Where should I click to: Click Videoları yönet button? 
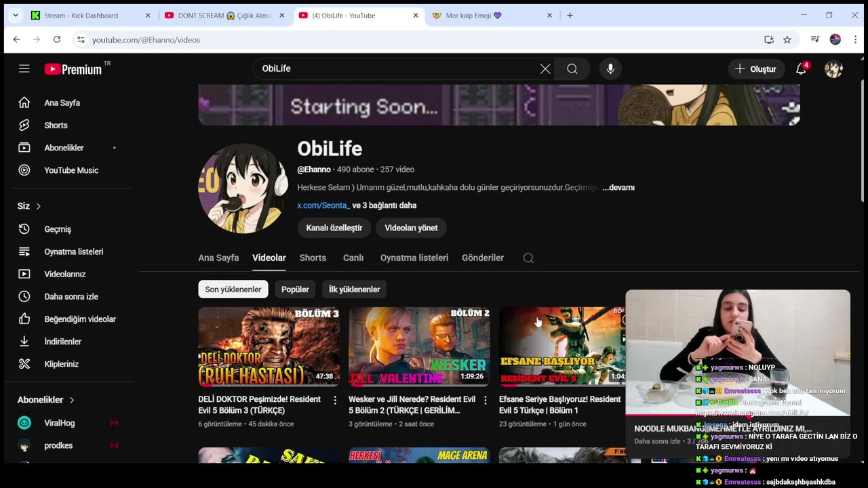click(x=411, y=228)
